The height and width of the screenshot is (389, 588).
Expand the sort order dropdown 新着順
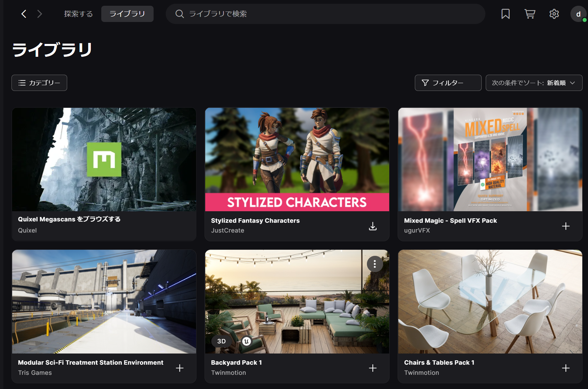pos(534,83)
